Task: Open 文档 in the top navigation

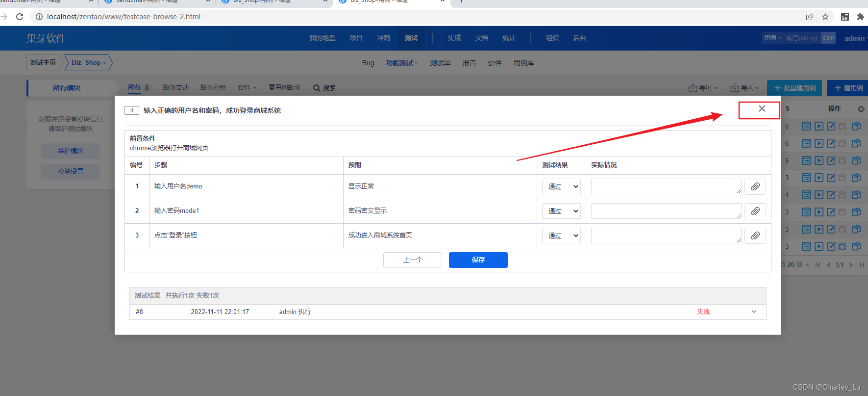Action: pyautogui.click(x=482, y=38)
